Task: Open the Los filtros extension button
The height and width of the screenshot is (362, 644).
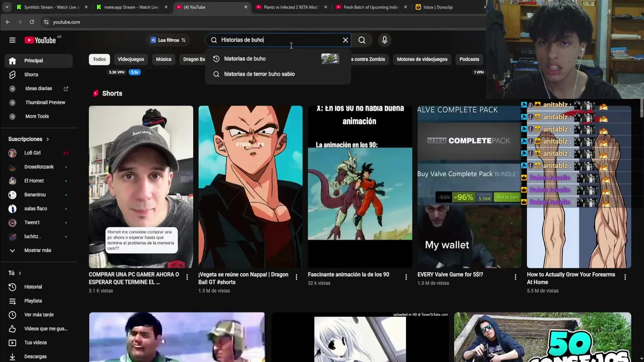Action: pos(168,40)
